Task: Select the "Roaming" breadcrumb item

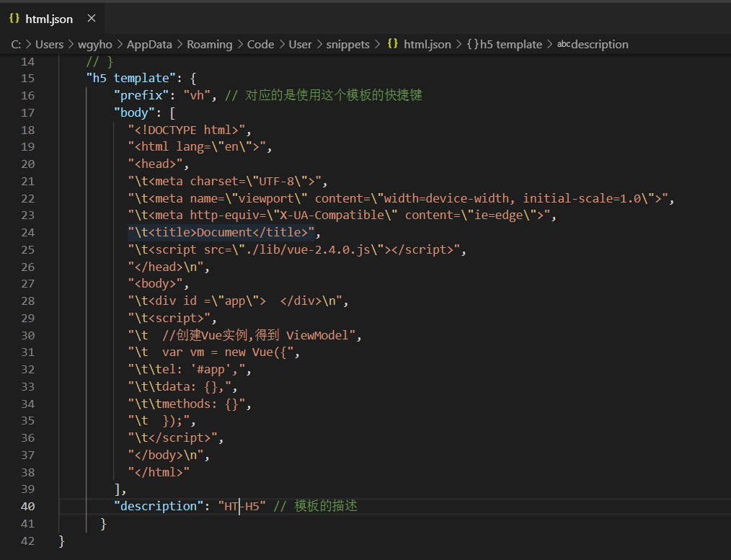Action: (x=209, y=44)
